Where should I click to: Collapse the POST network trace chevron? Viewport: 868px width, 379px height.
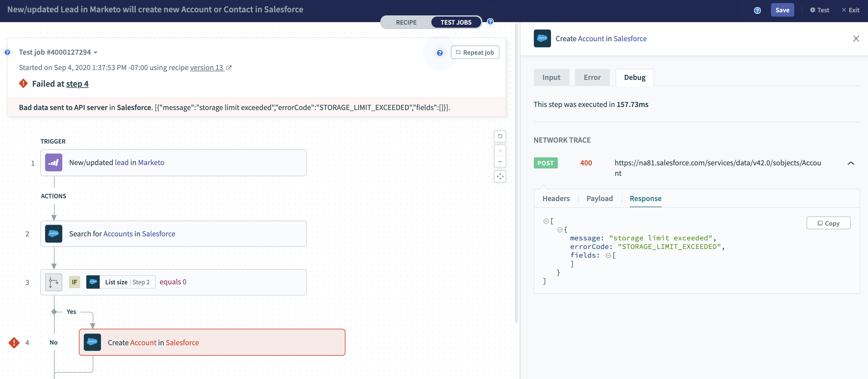[850, 163]
